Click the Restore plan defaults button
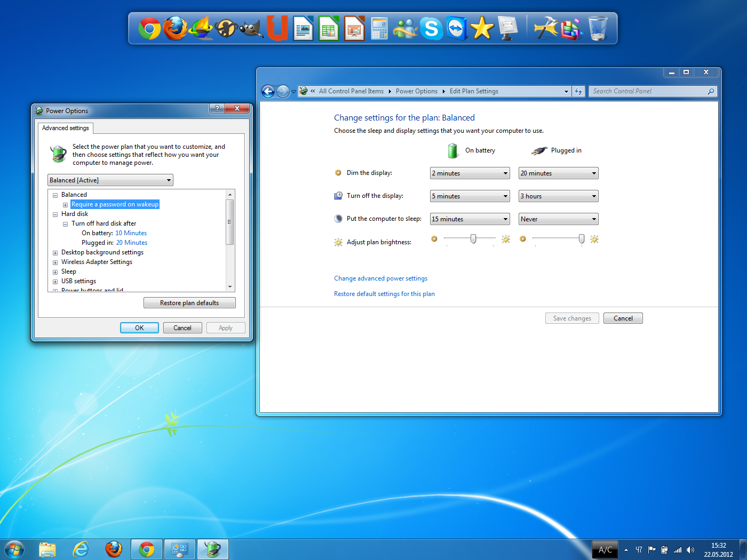Image resolution: width=747 pixels, height=560 pixels. coord(189,303)
